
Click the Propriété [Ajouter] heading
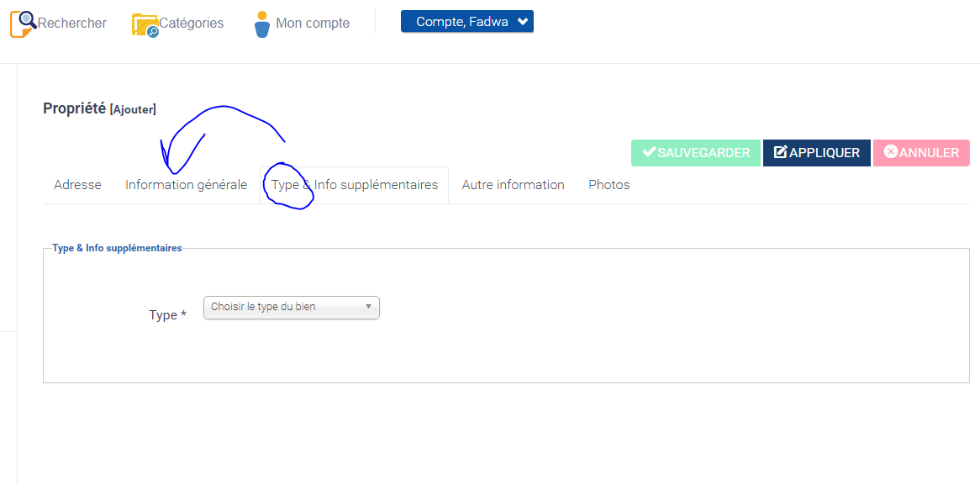99,108
